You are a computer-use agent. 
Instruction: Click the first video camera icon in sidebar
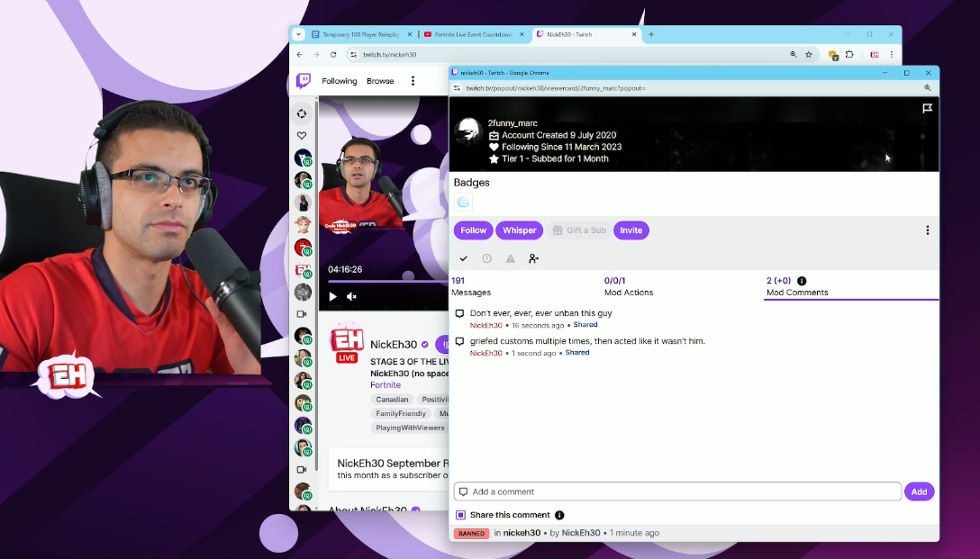pyautogui.click(x=302, y=314)
